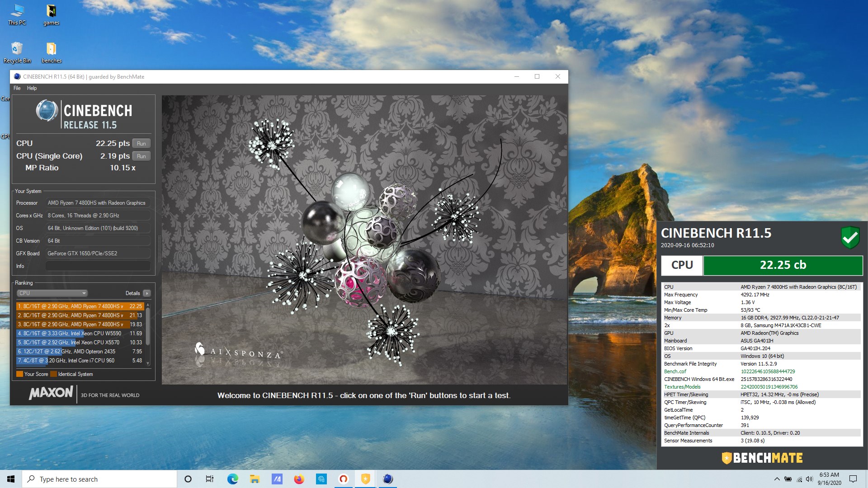Open the benches folder on desktop
This screenshot has width=868, height=488.
pos(51,52)
